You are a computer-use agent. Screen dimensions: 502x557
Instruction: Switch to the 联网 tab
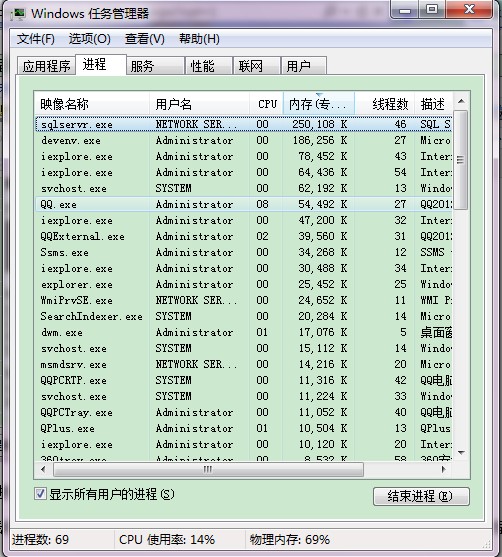[257, 66]
